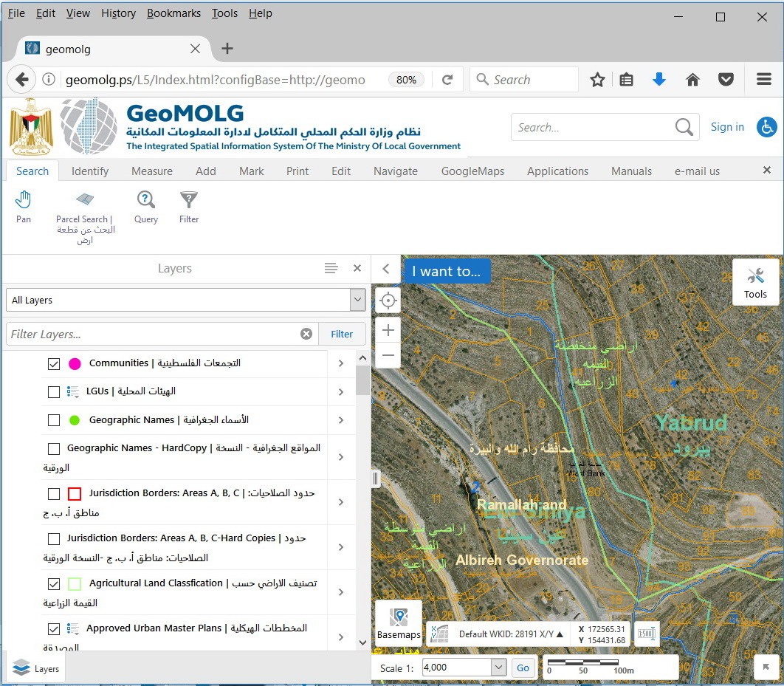This screenshot has height=686, width=784.
Task: Zoom in with the plus map button
Action: pyautogui.click(x=388, y=330)
